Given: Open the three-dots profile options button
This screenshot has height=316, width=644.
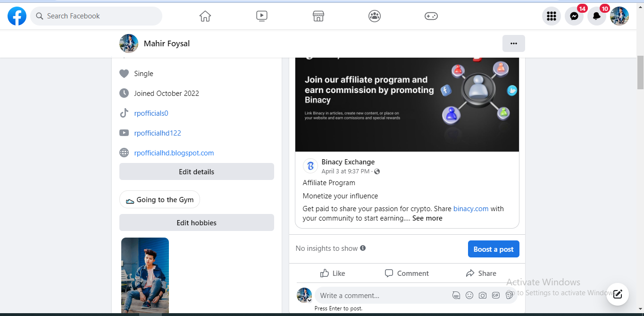Looking at the screenshot, I should click(514, 43).
